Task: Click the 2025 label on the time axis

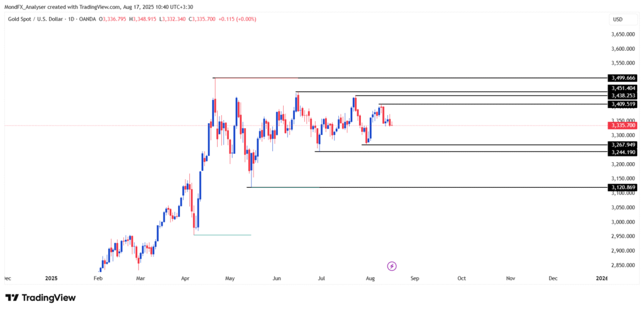Action: tap(52, 278)
